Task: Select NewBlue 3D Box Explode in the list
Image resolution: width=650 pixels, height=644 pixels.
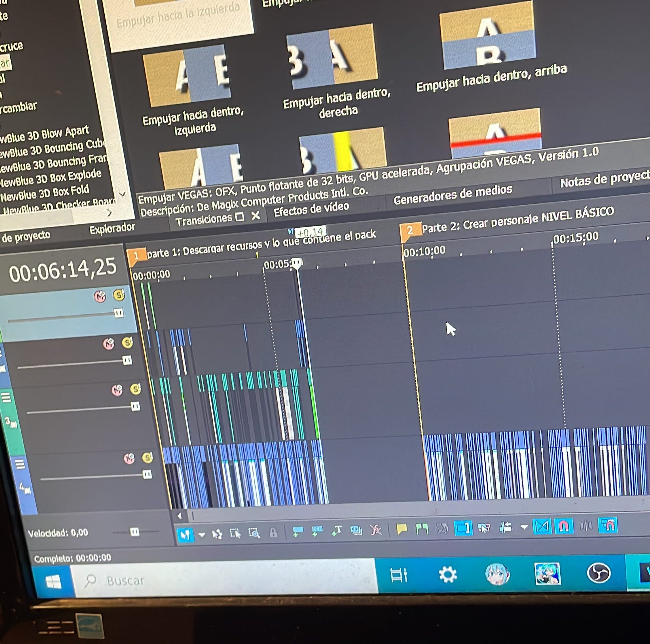Action: tap(50, 178)
